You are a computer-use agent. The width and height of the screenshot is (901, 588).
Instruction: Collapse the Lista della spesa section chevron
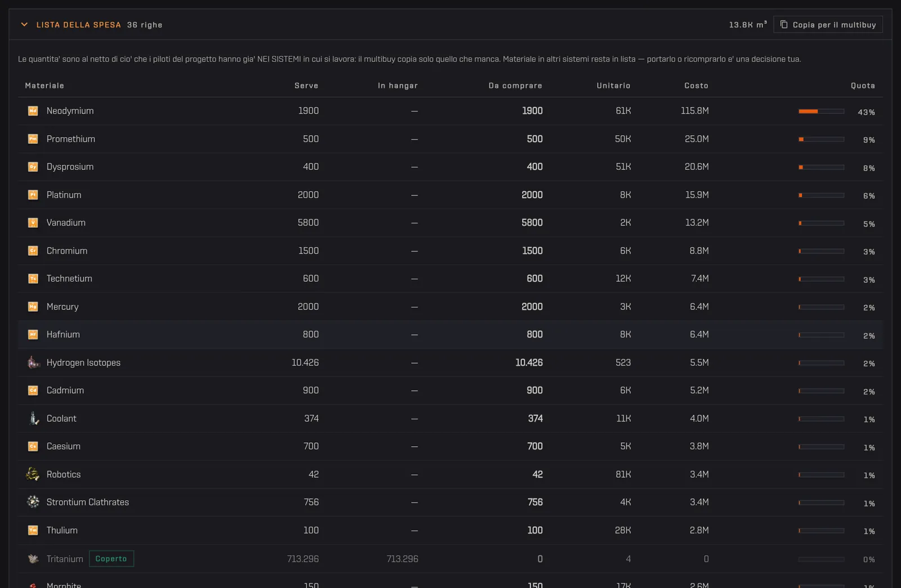(x=24, y=25)
